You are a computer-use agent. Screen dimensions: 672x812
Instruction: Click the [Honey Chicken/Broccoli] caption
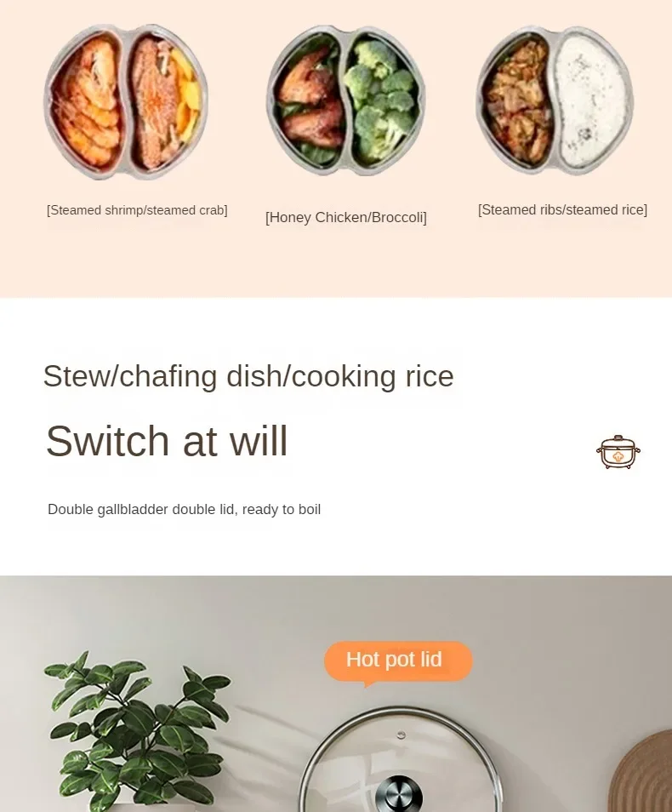pyautogui.click(x=346, y=218)
